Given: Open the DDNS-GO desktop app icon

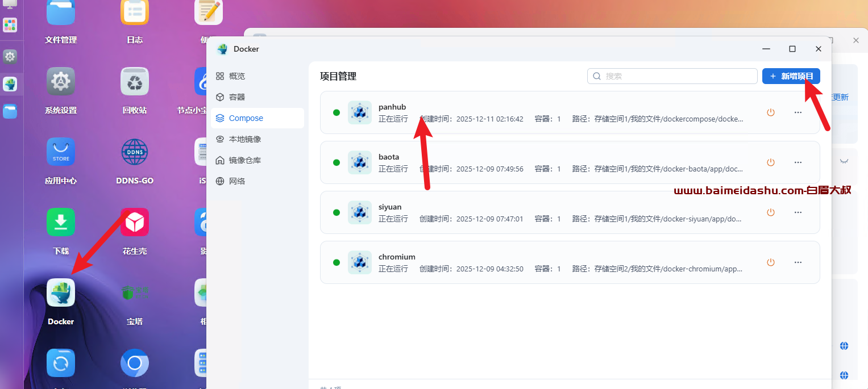Looking at the screenshot, I should [x=135, y=152].
